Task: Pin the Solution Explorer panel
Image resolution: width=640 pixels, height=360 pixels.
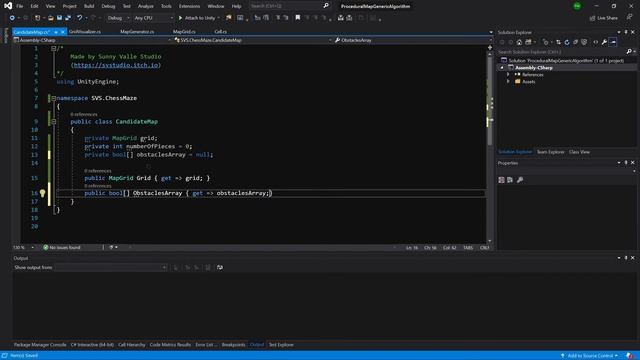Action: (x=626, y=32)
